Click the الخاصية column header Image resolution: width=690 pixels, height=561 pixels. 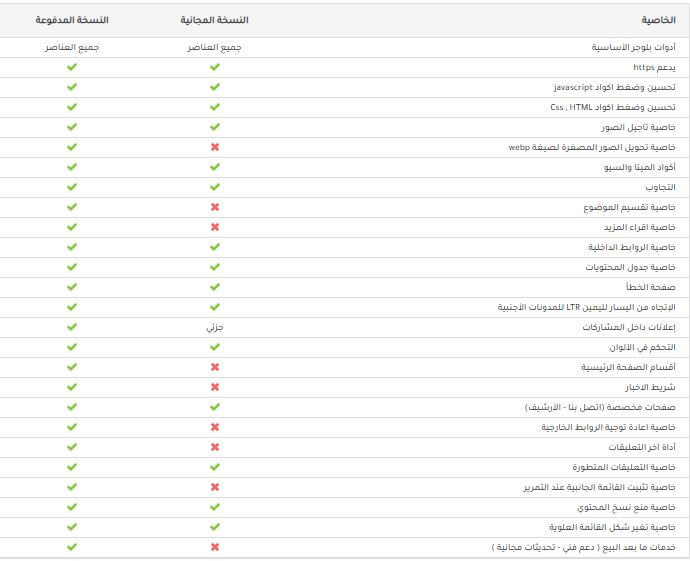pos(658,20)
